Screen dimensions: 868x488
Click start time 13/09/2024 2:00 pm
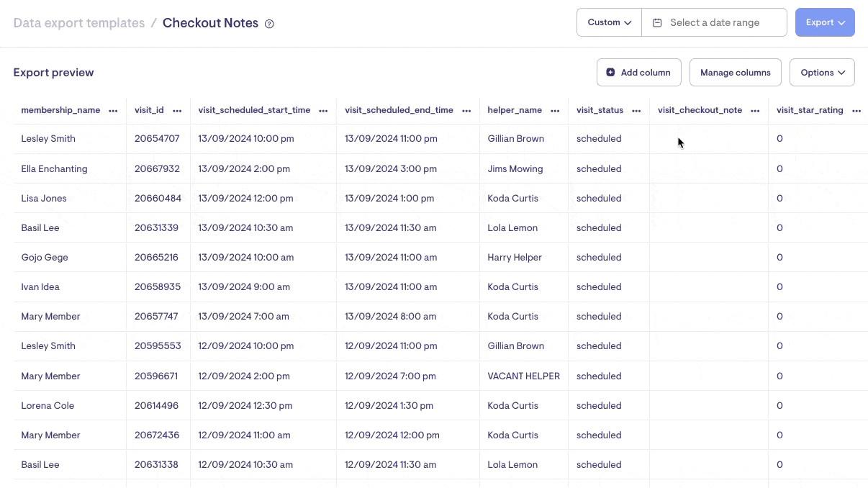(244, 168)
